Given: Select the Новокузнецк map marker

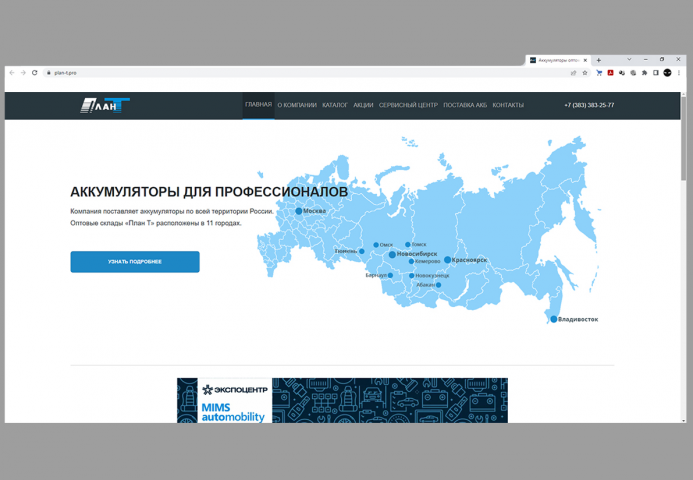Looking at the screenshot, I should pos(411,276).
